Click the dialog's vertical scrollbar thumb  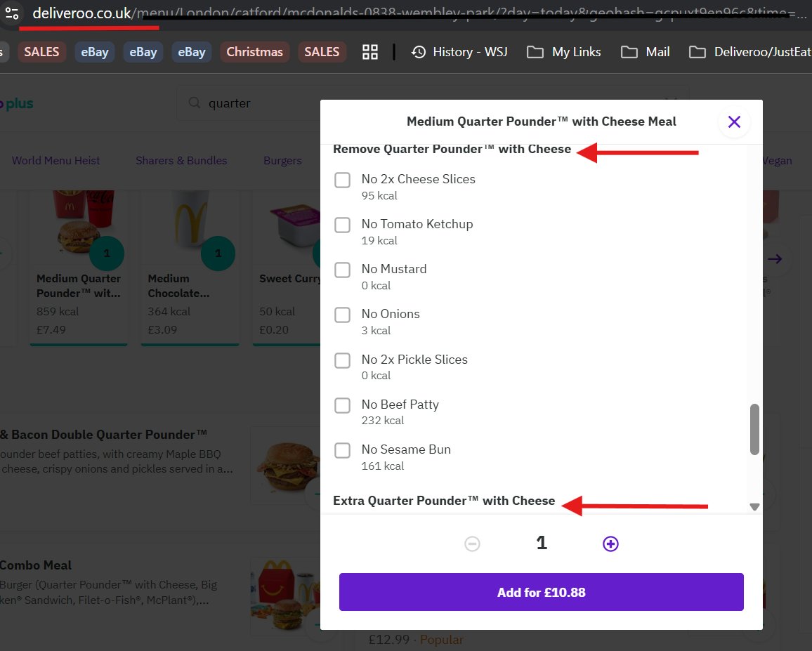(x=754, y=429)
